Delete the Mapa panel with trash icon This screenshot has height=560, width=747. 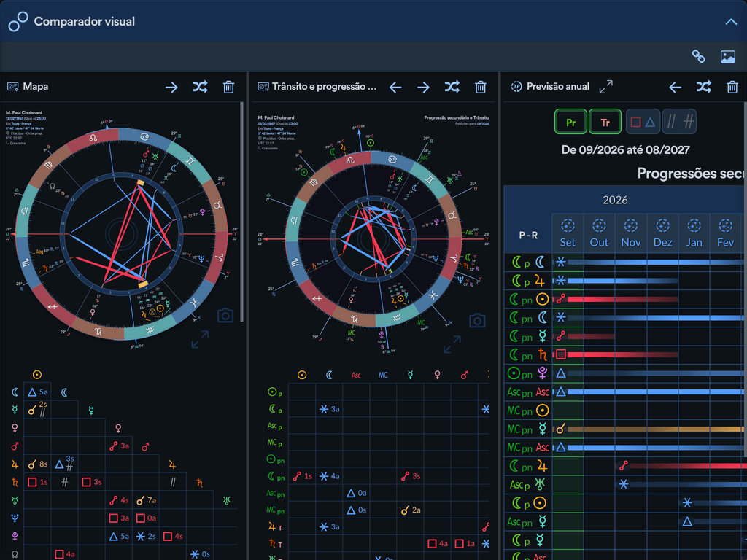point(228,87)
